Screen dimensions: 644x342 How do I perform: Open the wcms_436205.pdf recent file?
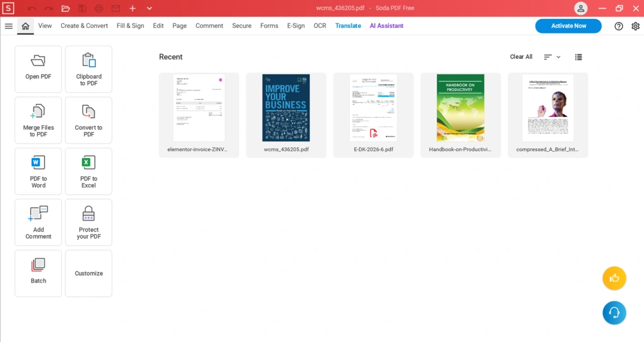tap(286, 115)
